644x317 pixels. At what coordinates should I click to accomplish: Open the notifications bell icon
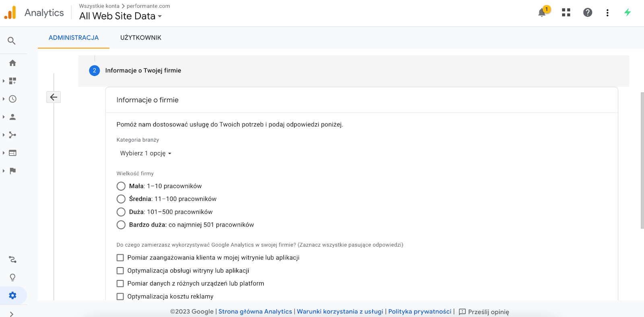pyautogui.click(x=542, y=12)
